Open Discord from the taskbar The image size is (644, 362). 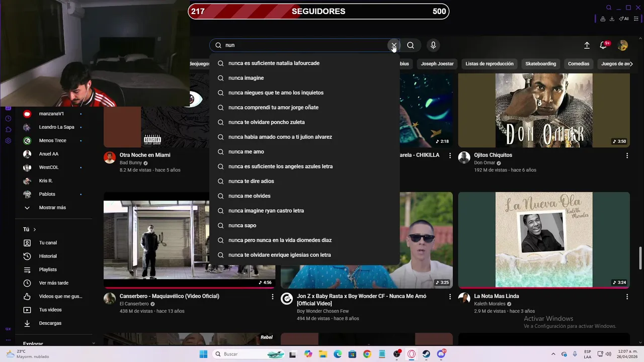click(x=441, y=354)
